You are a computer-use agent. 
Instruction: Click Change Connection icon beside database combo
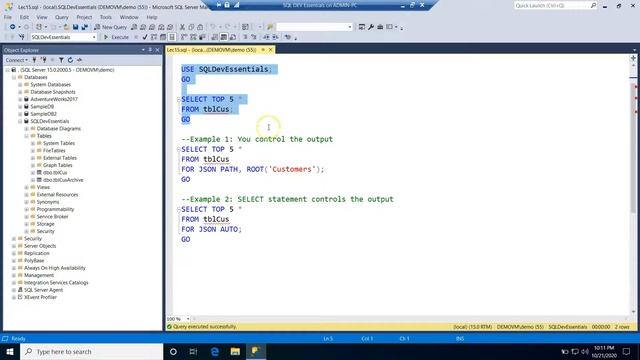(22, 37)
